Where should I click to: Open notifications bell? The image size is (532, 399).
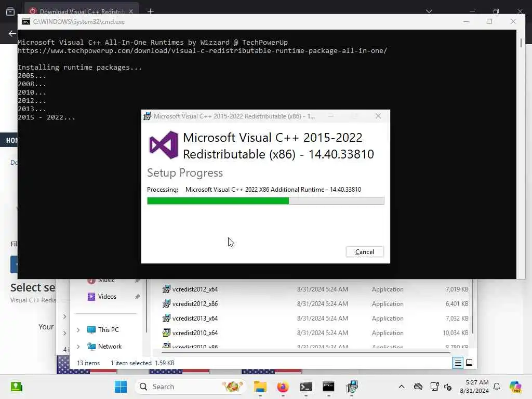point(497,387)
